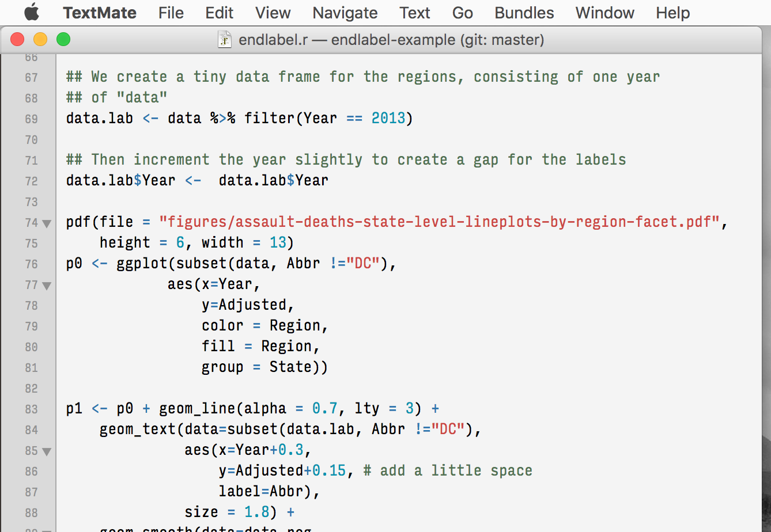Viewport: 771px width, 532px height.
Task: Collapse the fold arrow at line 74
Action: (x=47, y=223)
